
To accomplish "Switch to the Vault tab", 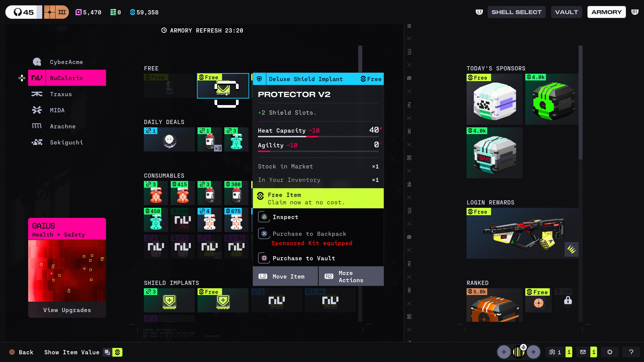I will pos(567,12).
